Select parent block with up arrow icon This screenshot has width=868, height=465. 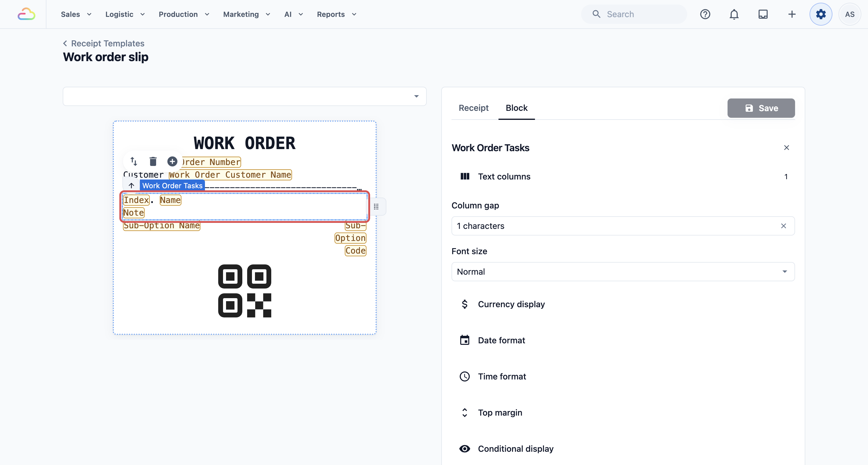pos(131,186)
